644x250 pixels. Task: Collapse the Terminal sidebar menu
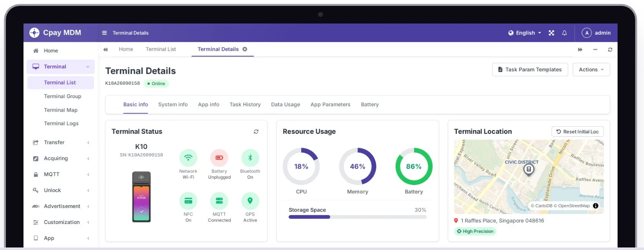(x=61, y=67)
